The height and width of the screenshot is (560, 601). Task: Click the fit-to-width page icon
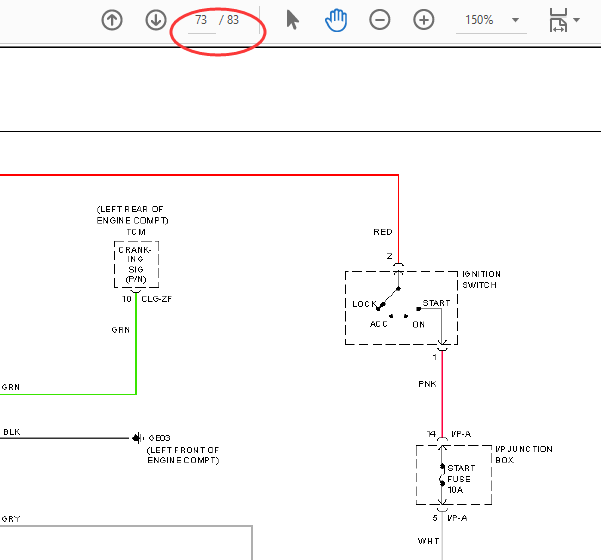[558, 20]
